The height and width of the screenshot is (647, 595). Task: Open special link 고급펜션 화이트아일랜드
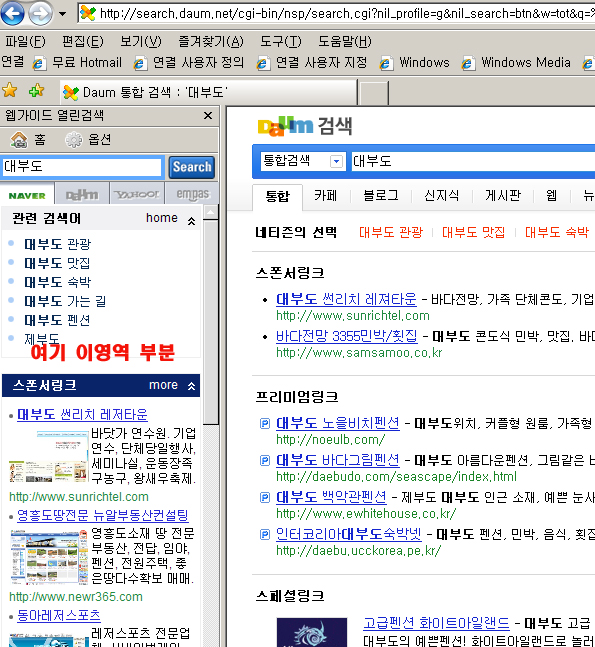pos(436,623)
